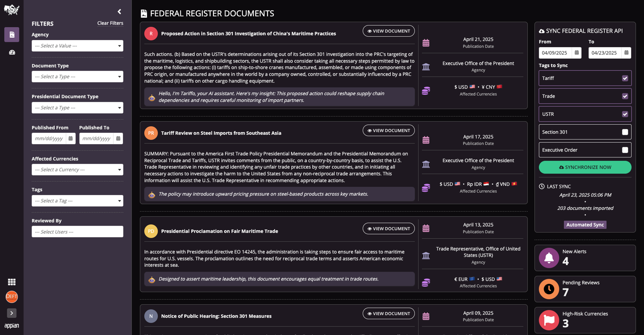
Task: Open the Document Type filter dropdown
Action: 77,77
